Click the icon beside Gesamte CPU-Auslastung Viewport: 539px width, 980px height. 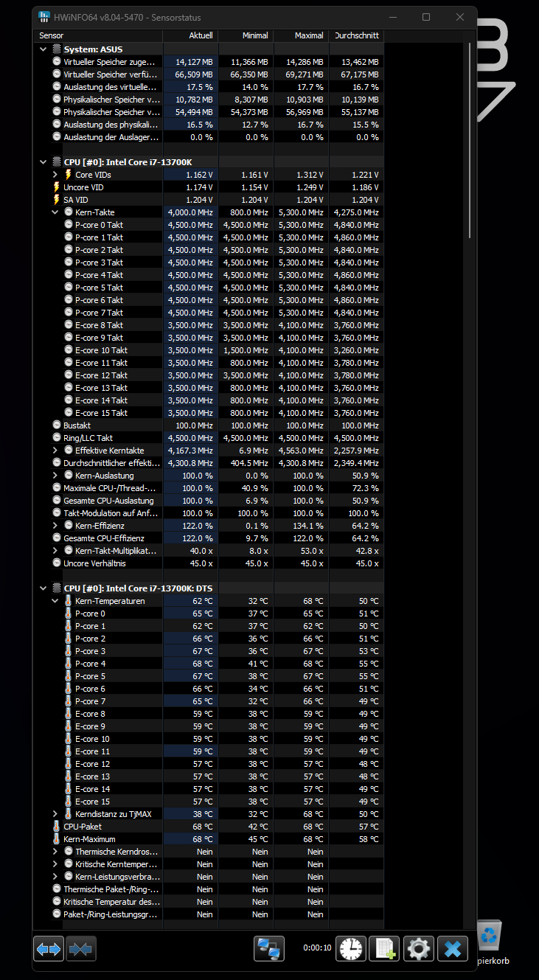(x=57, y=501)
